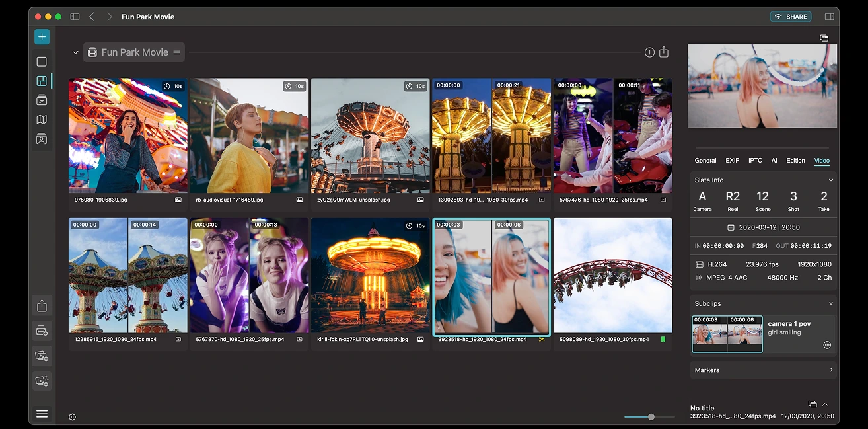Toggle the left sidebar panel icon in title bar
868x429 pixels.
pos(75,17)
